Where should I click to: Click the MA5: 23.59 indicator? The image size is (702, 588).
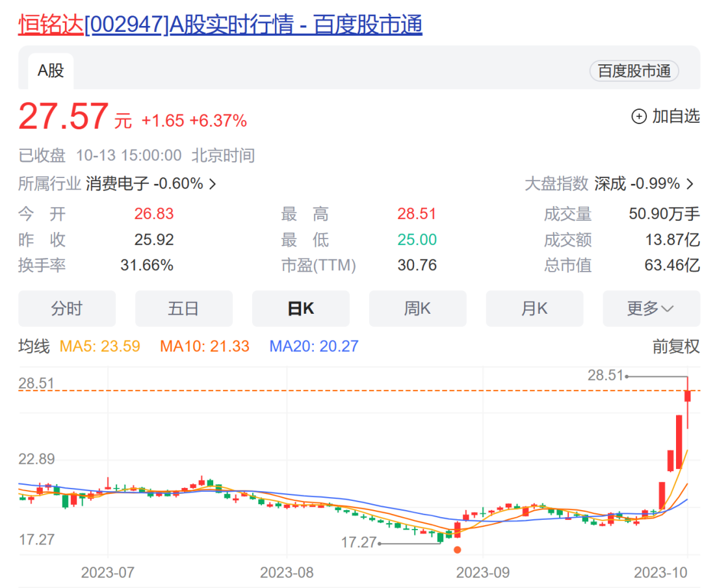[100, 346]
